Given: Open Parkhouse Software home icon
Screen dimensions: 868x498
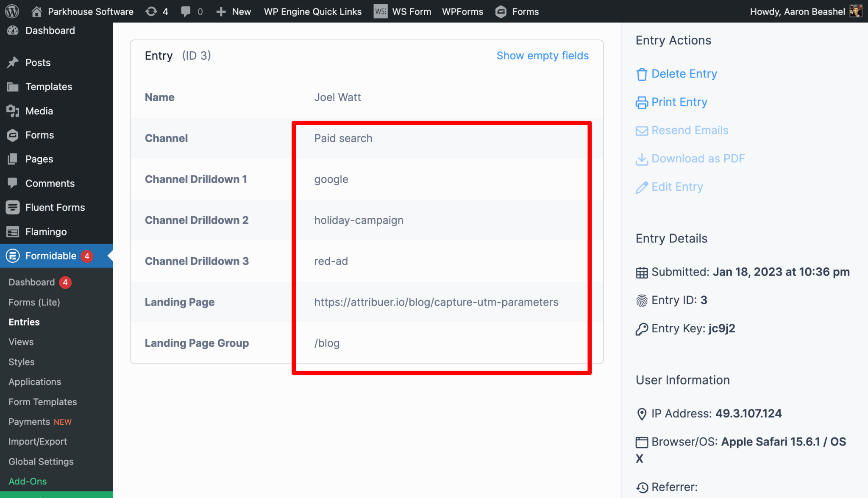Looking at the screenshot, I should [37, 11].
